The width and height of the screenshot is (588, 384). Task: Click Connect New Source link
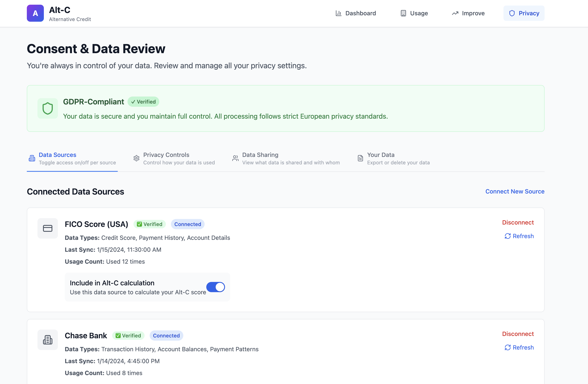515,192
